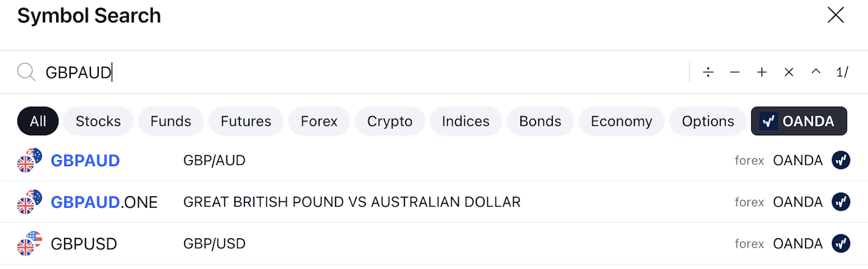Click the magnifier search icon

[26, 72]
